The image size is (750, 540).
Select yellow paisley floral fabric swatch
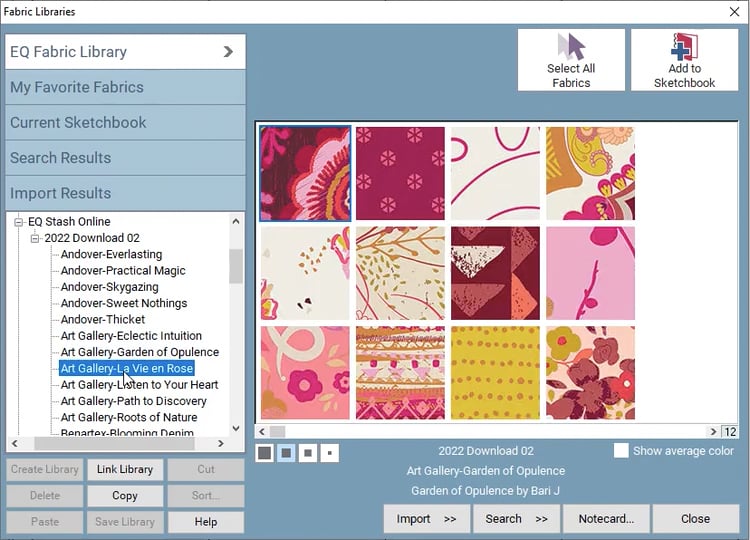(x=590, y=174)
